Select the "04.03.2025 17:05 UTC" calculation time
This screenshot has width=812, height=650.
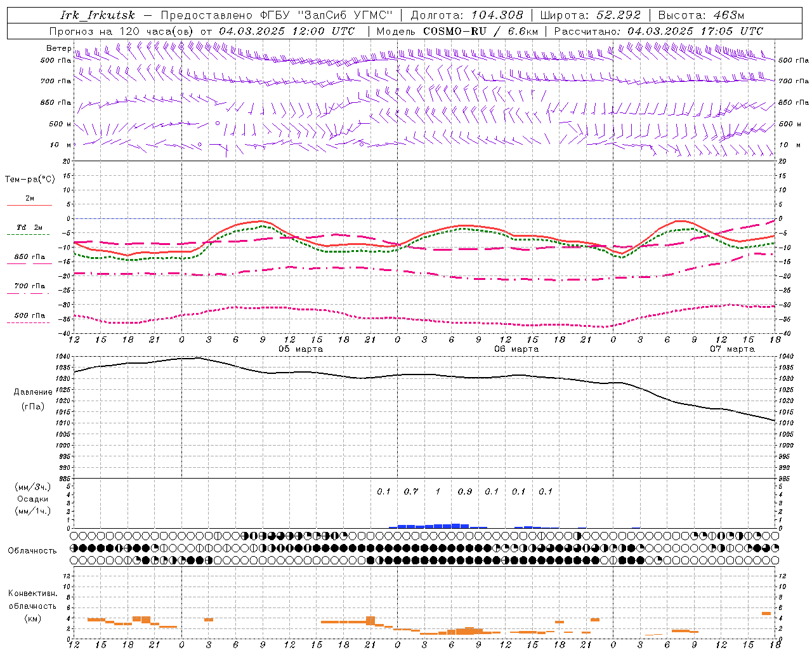tap(695, 31)
